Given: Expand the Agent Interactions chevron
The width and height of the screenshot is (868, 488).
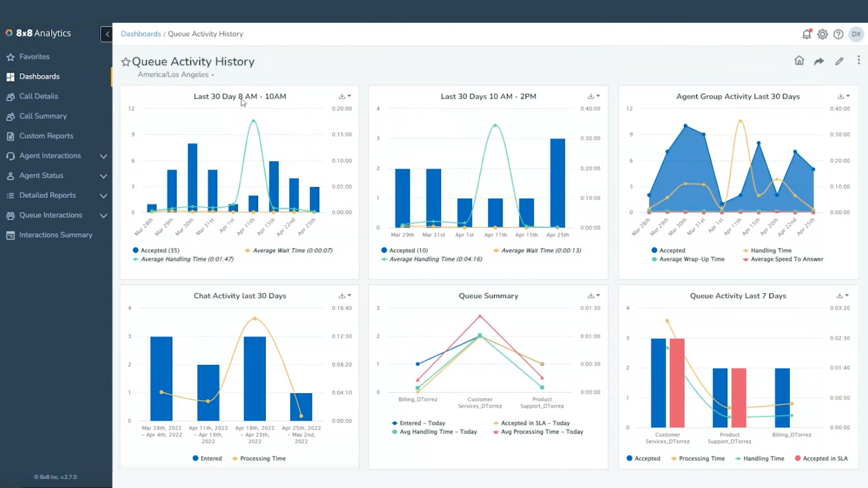Looking at the screenshot, I should (x=104, y=156).
